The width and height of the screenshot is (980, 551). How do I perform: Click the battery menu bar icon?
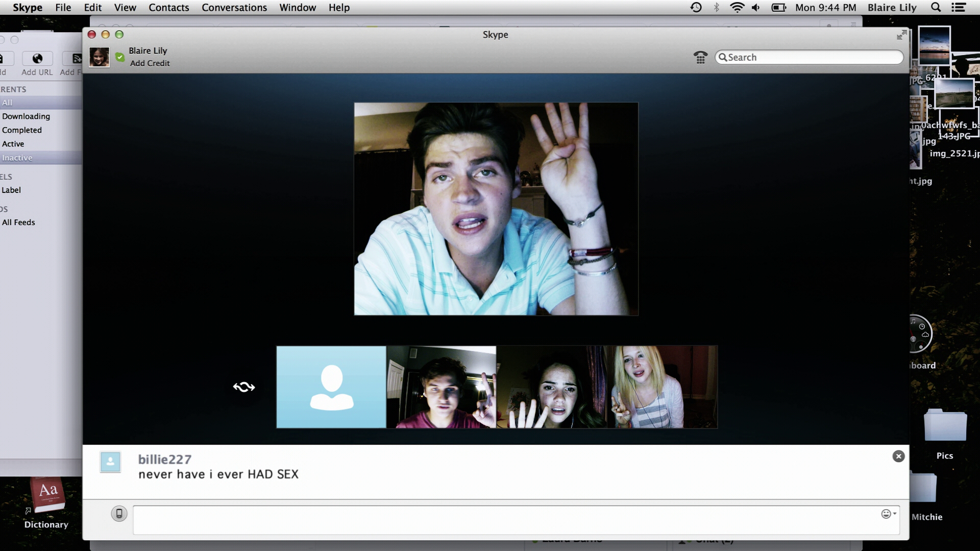778,7
